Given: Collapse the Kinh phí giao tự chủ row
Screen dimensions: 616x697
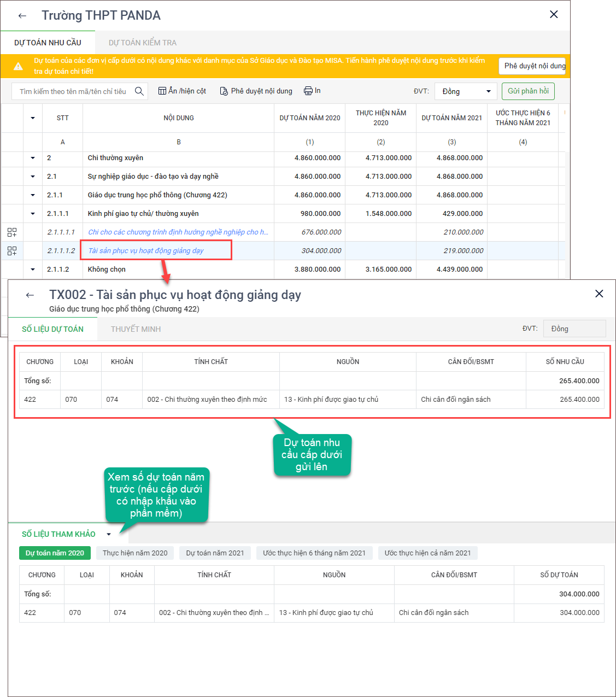Looking at the screenshot, I should pos(33,214).
